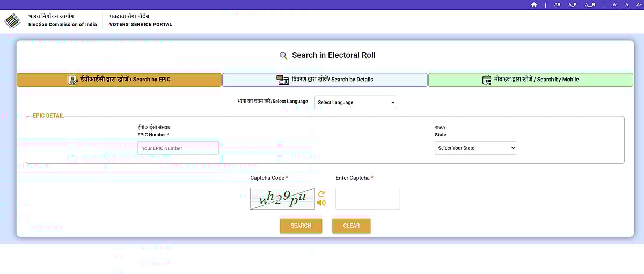Apply widest letter spacing A__B option
Screen dimensions: 644x274
pyautogui.click(x=590, y=5)
